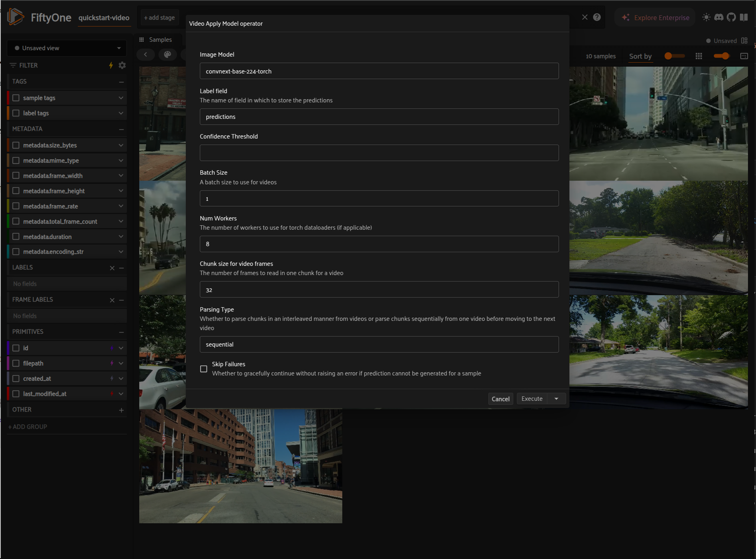Open the help question mark icon

pyautogui.click(x=597, y=17)
